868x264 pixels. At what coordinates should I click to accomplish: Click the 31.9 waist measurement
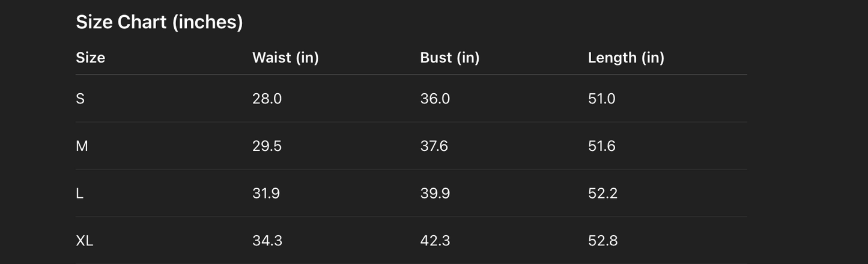pos(266,194)
